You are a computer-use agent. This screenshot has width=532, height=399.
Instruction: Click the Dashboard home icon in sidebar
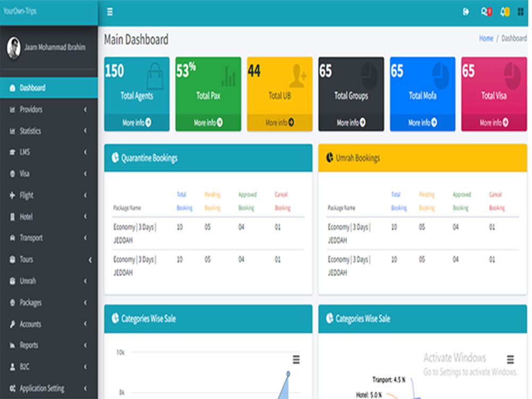[12, 88]
